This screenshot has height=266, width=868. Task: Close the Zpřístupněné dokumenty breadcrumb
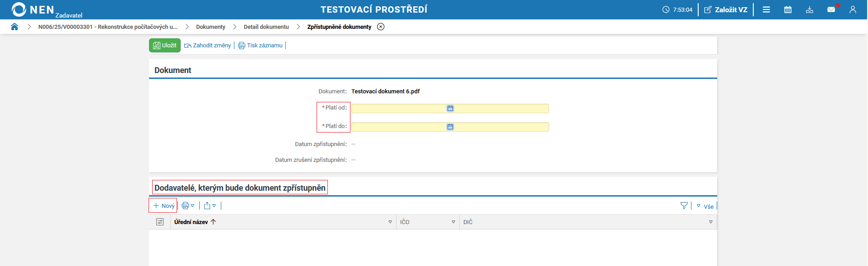coord(381,27)
